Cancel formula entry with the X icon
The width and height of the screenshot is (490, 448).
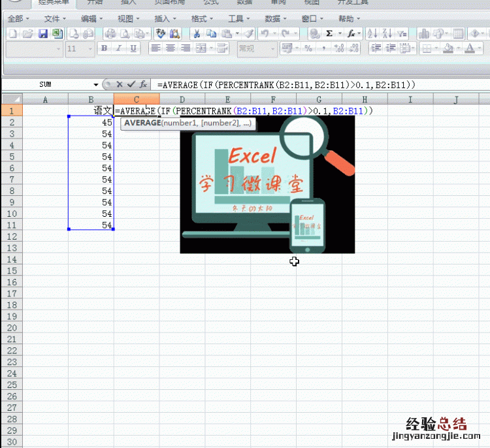click(120, 84)
